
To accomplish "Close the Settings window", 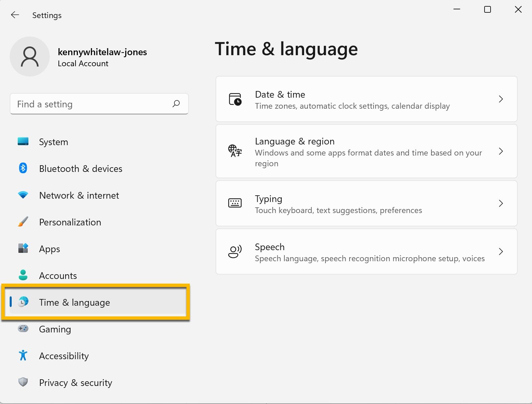I will (x=518, y=9).
